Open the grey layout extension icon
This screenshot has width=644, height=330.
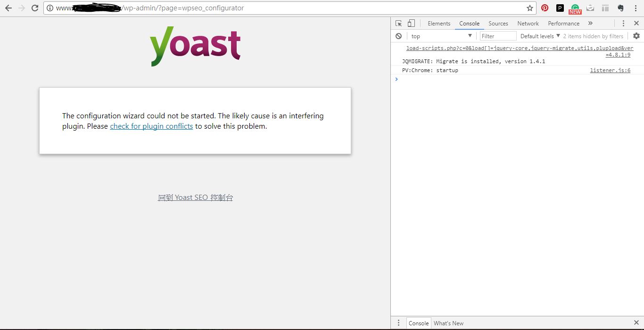tap(605, 8)
